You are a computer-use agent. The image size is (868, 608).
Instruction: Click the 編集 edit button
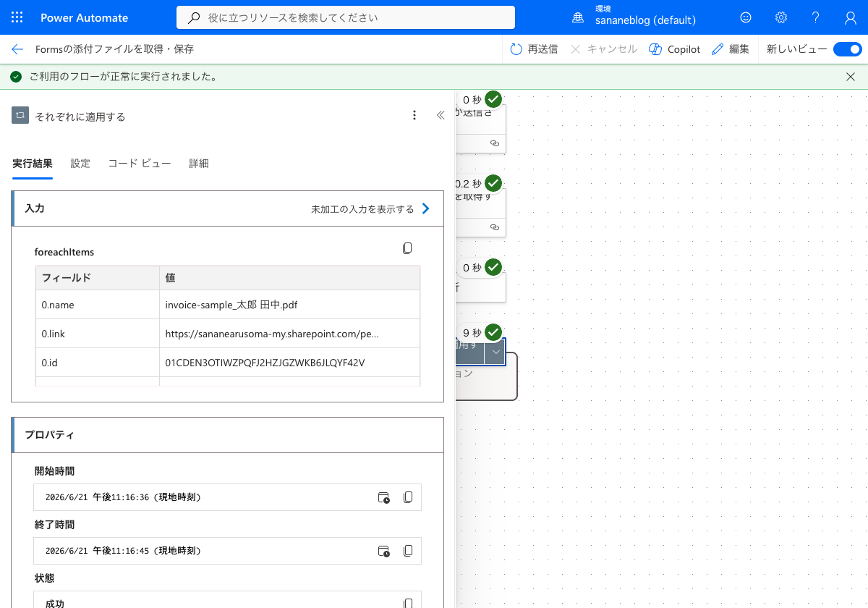[x=731, y=49]
